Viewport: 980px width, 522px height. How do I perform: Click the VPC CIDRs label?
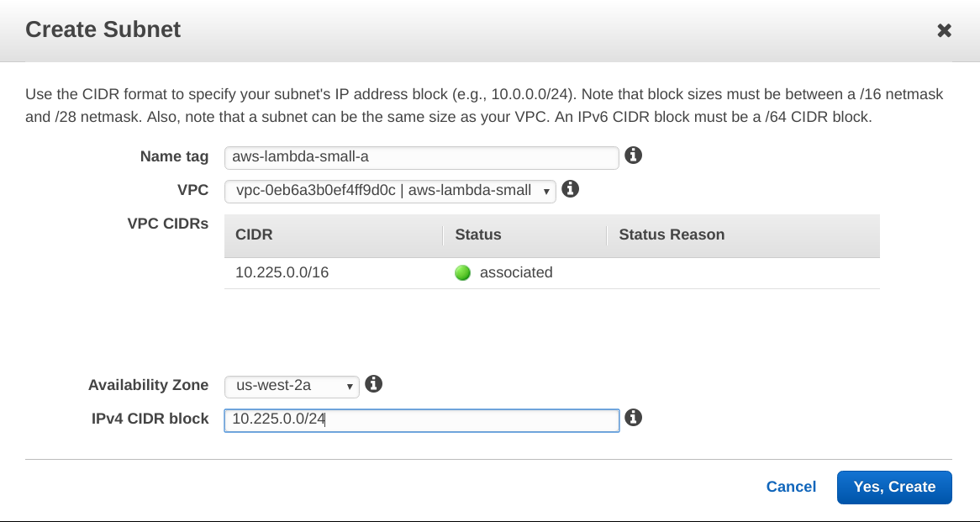167,224
